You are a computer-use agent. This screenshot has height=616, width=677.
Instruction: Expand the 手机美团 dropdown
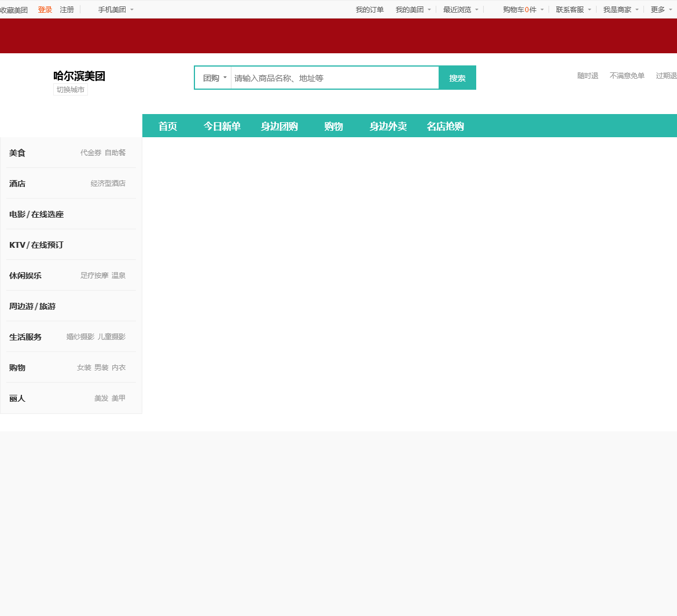(x=116, y=9)
